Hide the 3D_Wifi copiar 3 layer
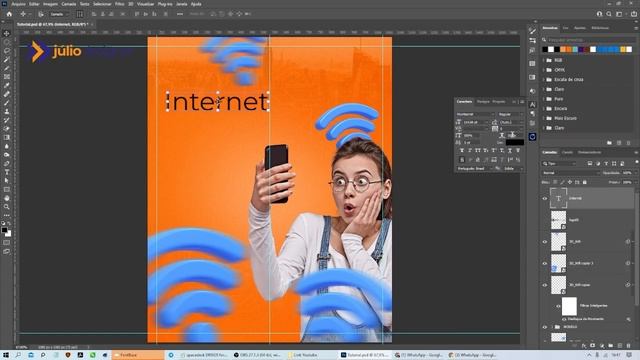 [x=544, y=263]
